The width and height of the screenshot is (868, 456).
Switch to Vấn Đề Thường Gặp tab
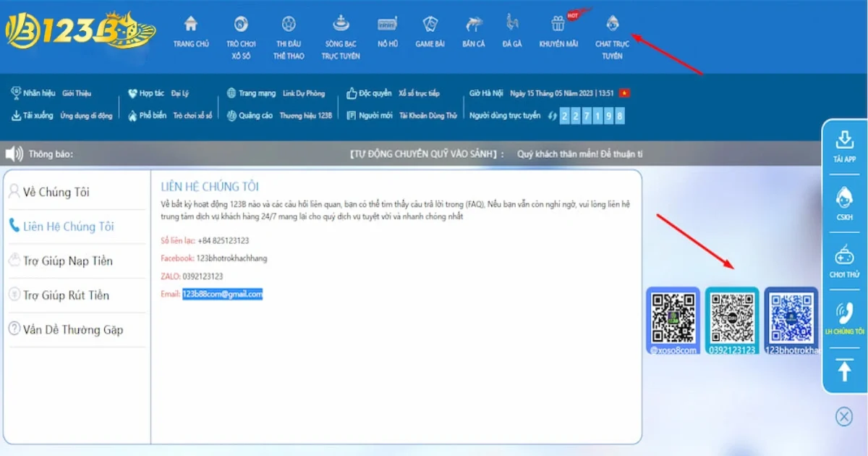pyautogui.click(x=73, y=329)
